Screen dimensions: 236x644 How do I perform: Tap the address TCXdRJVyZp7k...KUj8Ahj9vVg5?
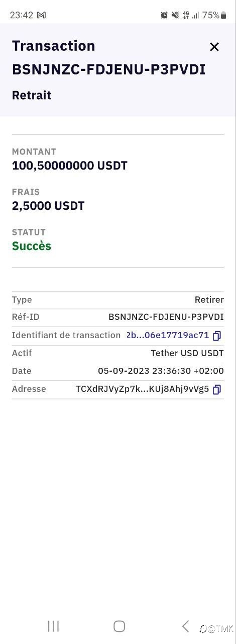coord(142,389)
